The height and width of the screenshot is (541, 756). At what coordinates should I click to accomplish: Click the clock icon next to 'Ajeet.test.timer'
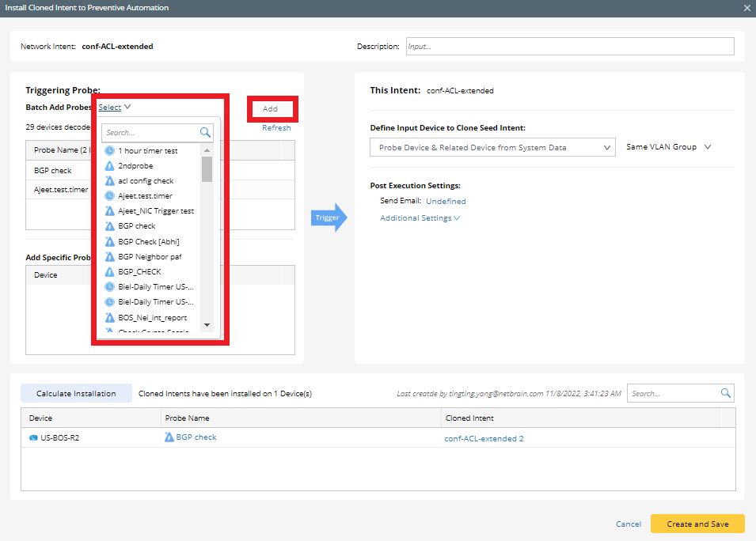pos(108,195)
